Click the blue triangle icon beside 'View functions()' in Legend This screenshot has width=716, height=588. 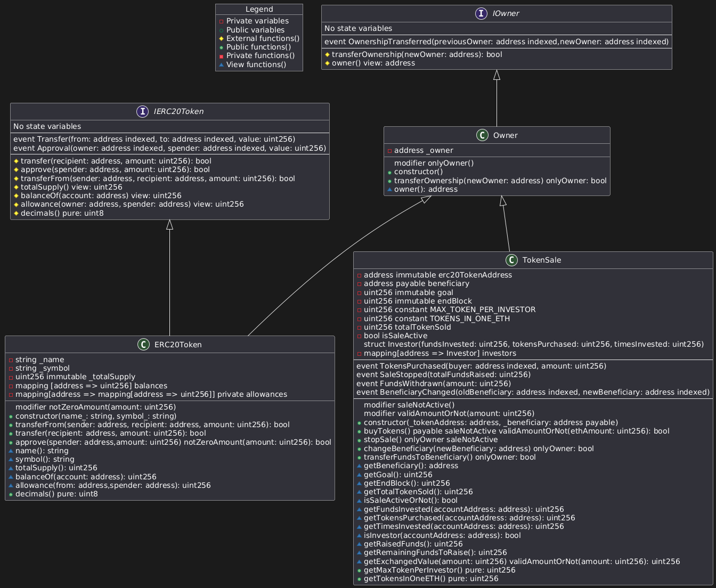click(221, 64)
